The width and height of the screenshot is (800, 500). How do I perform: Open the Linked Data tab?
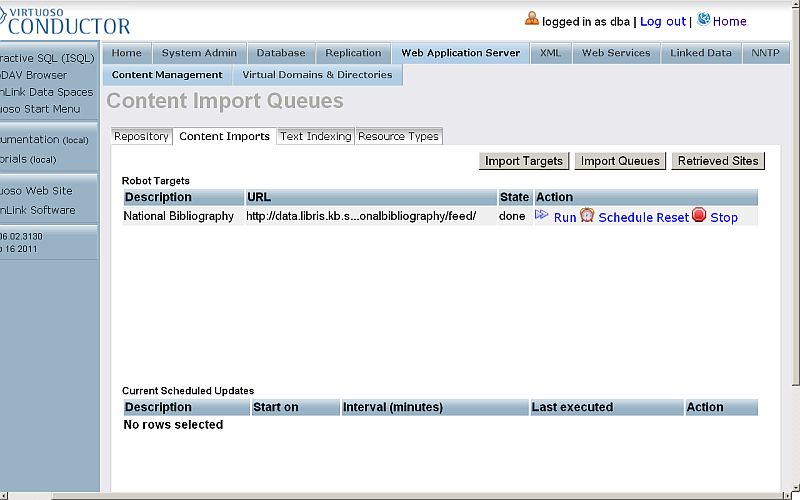click(x=701, y=53)
